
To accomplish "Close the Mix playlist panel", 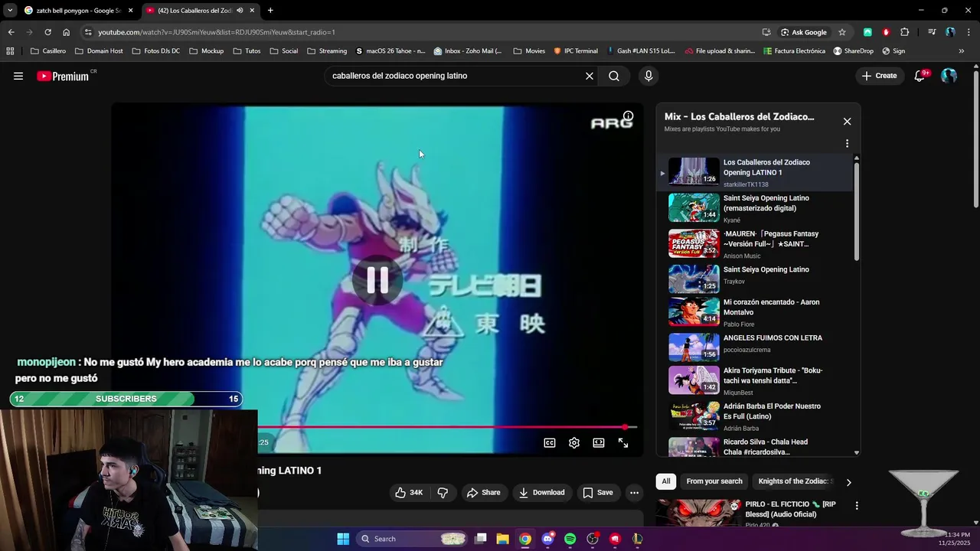I will [847, 122].
